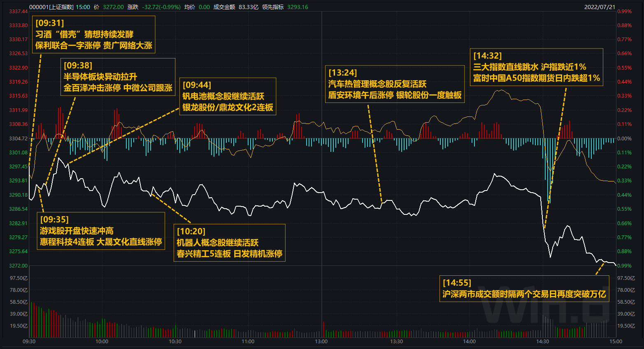
Task: Open the [14:55] 沪深两市成交额 annotation
Action: (x=524, y=289)
